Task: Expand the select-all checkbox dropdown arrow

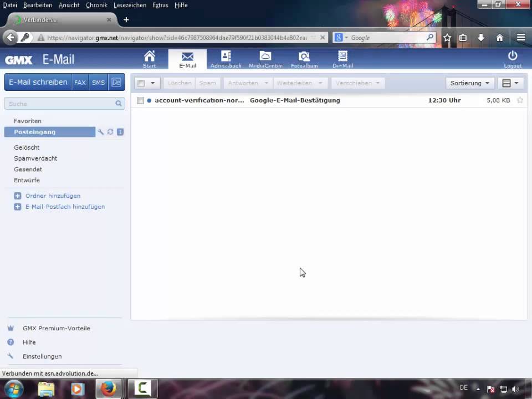Action: point(153,83)
